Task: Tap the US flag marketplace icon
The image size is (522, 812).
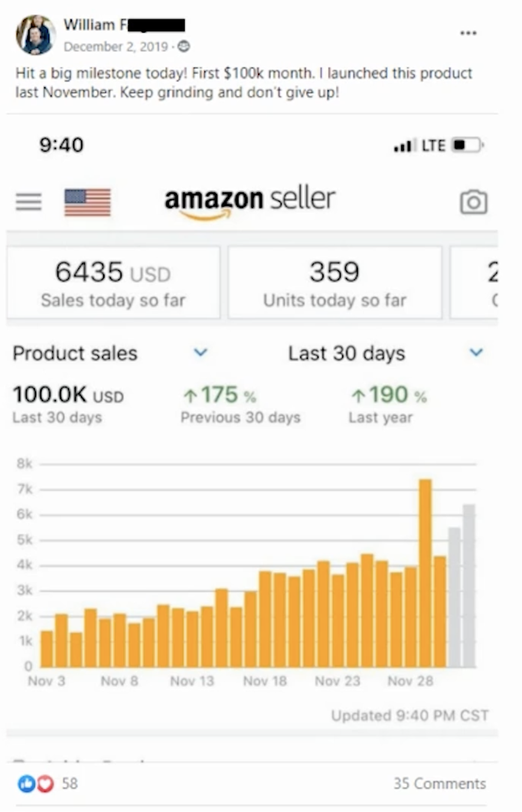Action: pos(87,202)
